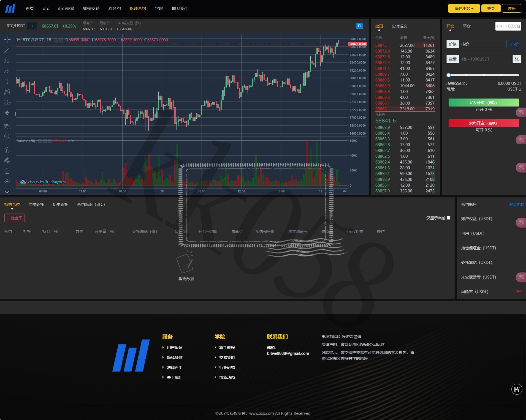
Task: Open the 首页 nav item
Action: click(30, 9)
